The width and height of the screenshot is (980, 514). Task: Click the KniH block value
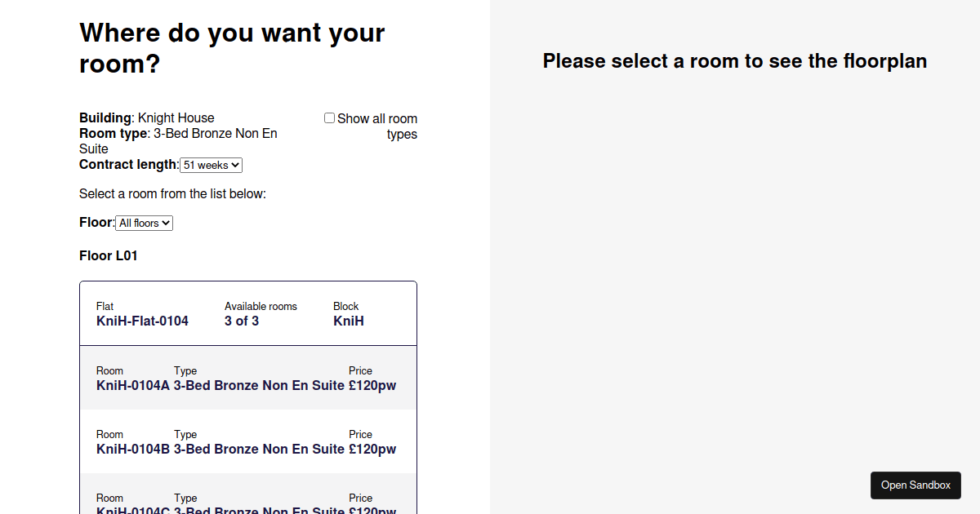pyautogui.click(x=349, y=321)
